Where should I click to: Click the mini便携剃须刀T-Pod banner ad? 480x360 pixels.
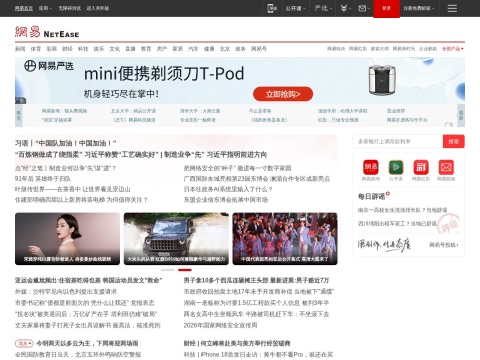tap(240, 80)
